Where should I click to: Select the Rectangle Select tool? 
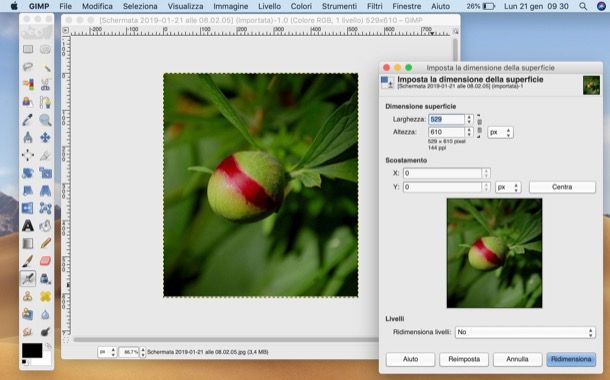pos(28,49)
